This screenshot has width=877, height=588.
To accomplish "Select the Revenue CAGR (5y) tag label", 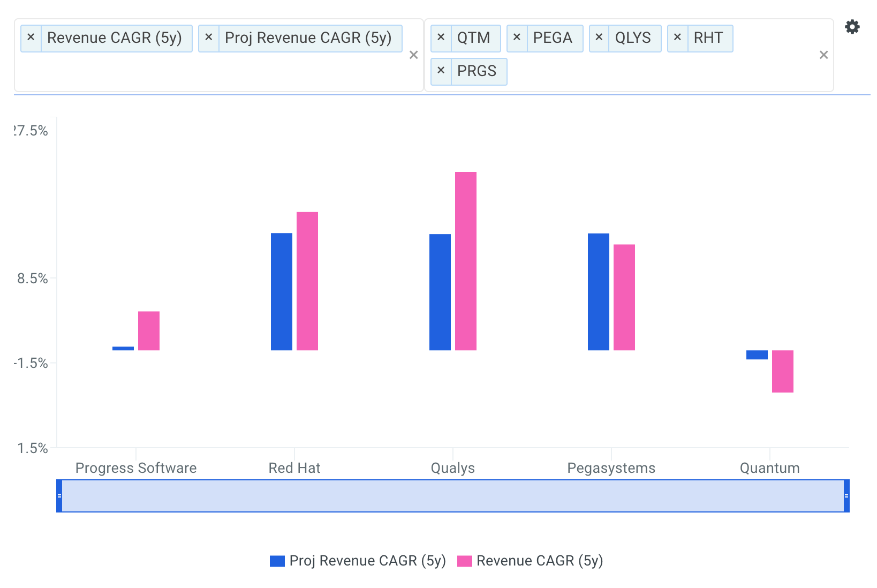I will tap(115, 38).
